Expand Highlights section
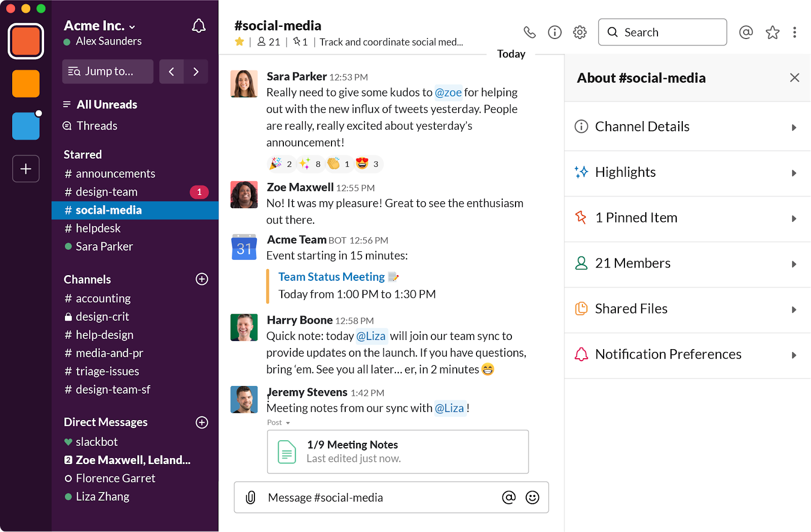The width and height of the screenshot is (811, 532). click(x=687, y=172)
